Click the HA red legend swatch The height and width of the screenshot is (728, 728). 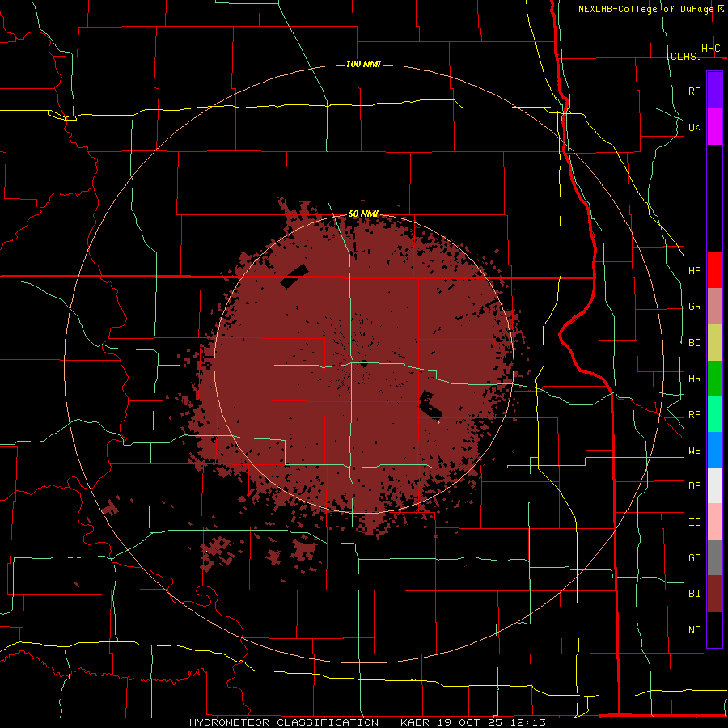click(714, 270)
